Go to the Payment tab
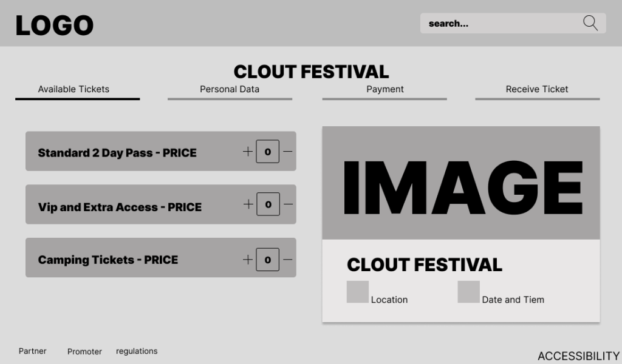The width and height of the screenshot is (622, 364). pos(384,89)
